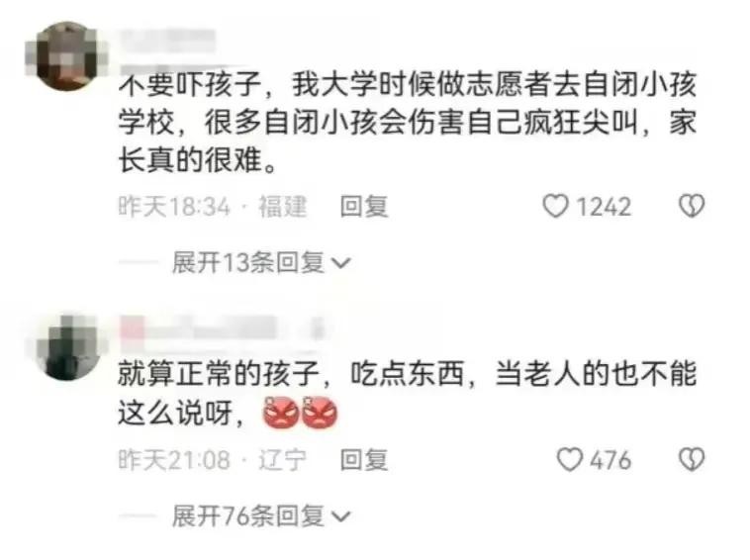Open the first commenter's avatar
The width and height of the screenshot is (750, 560).
[66, 56]
